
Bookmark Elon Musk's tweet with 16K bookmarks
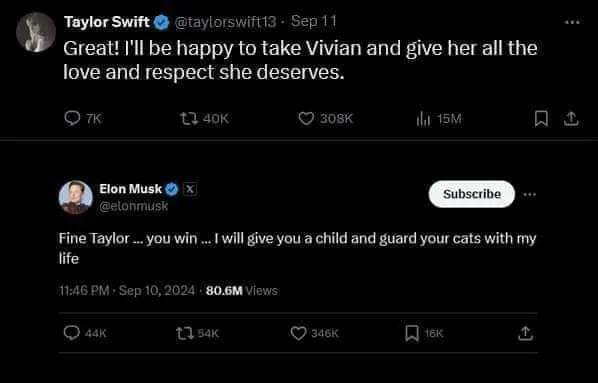pos(412,333)
